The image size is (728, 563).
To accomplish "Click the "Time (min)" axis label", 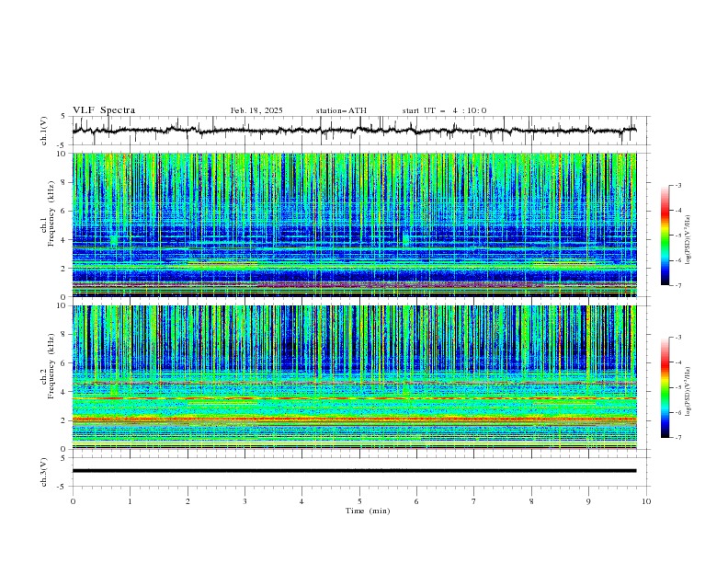I will point(368,511).
